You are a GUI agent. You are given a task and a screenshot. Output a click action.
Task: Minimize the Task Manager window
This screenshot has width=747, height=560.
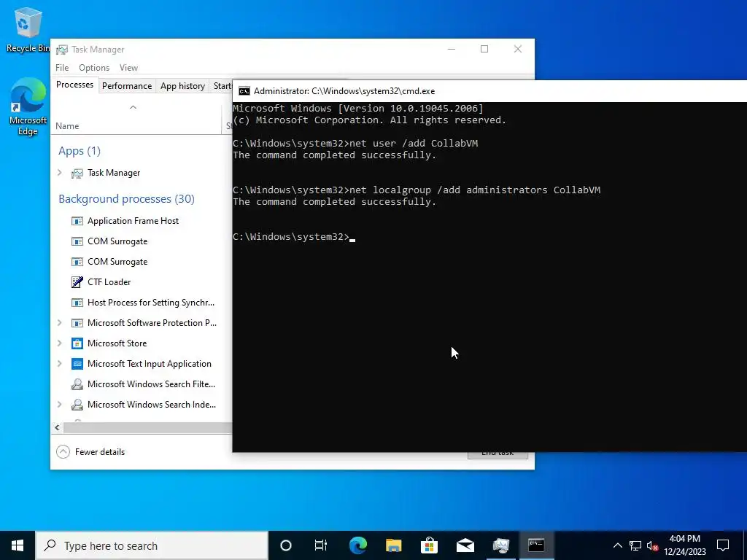click(452, 49)
